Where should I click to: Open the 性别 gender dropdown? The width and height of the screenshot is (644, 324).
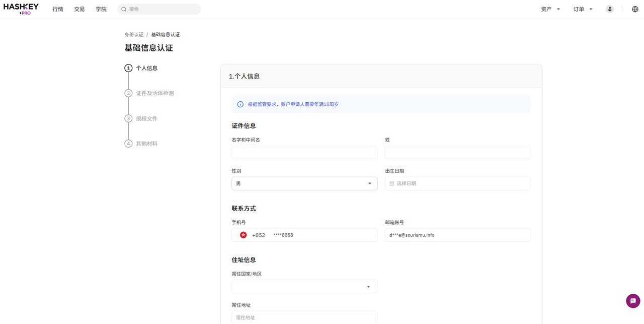(304, 183)
